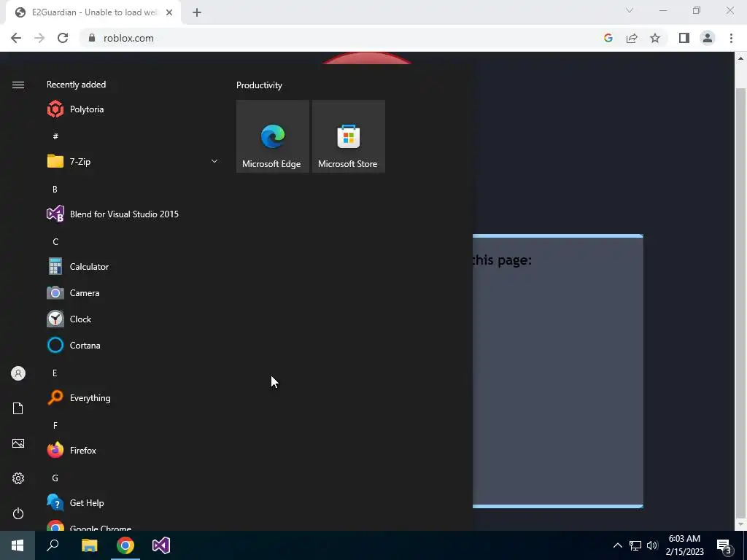Open the Clock app
This screenshot has width=747, height=560.
pos(133,319)
